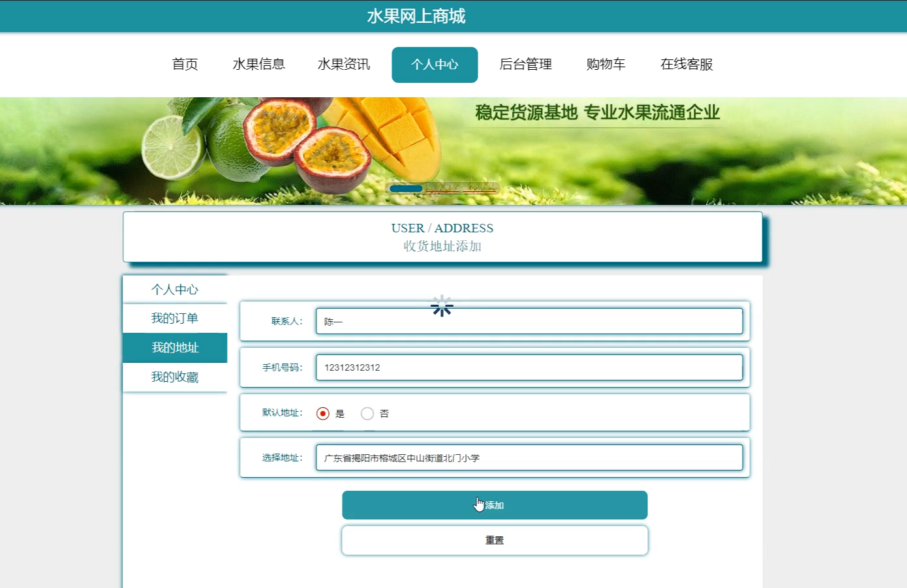Image resolution: width=907 pixels, height=588 pixels.
Task: Open the 后台管理 navigation item
Action: 525,64
